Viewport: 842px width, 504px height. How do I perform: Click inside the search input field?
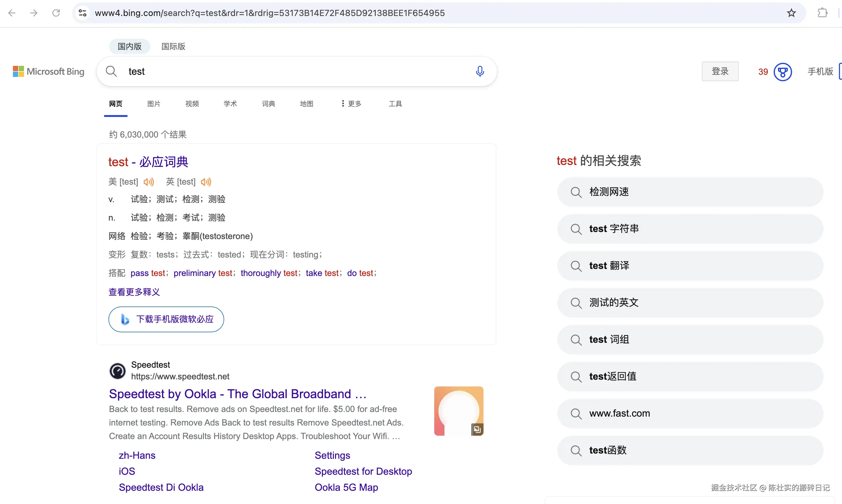[272, 71]
